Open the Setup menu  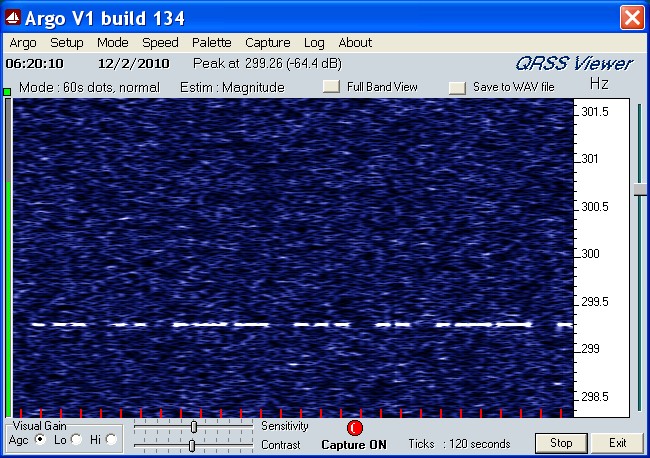(x=67, y=43)
